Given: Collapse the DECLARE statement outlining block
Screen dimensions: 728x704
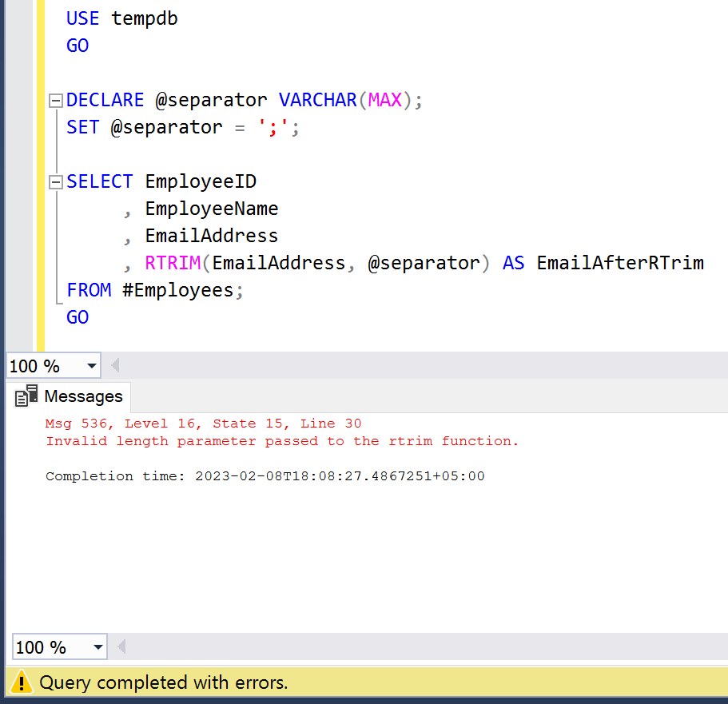Looking at the screenshot, I should point(55,101).
